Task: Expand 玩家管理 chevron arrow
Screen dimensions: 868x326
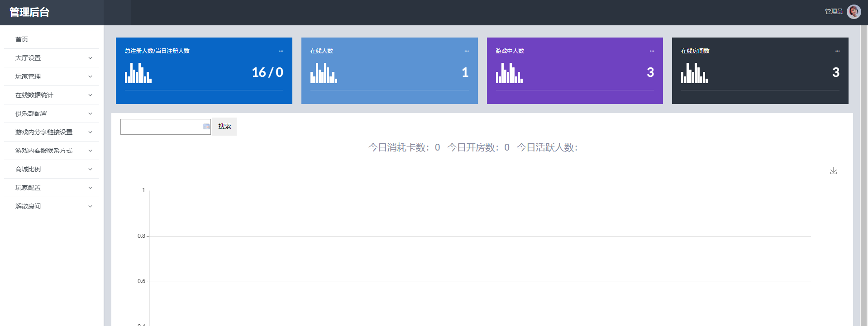Action: (x=90, y=76)
